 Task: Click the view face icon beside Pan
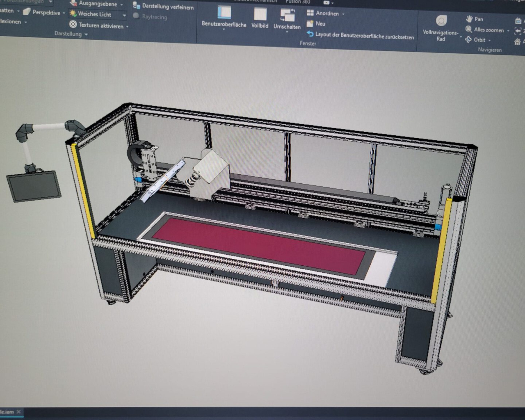pyautogui.click(x=518, y=21)
